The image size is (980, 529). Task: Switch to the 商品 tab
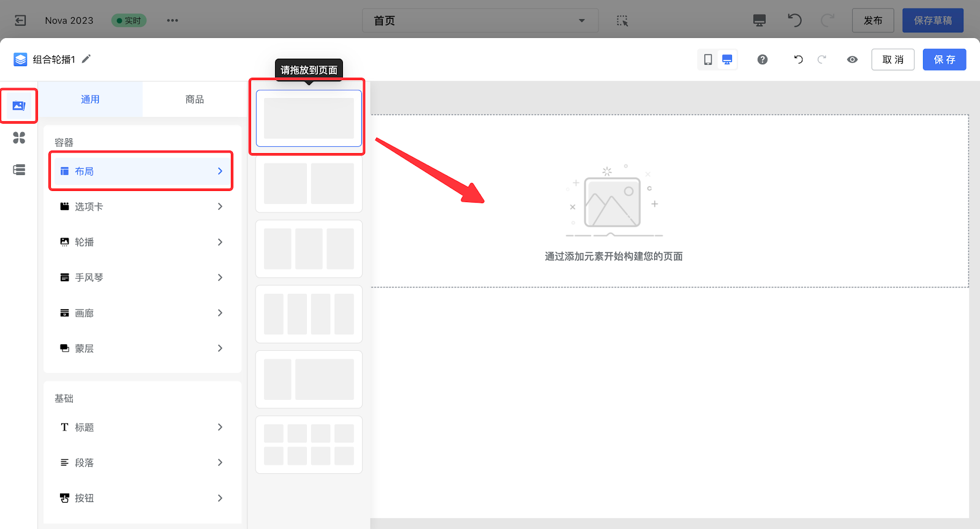(194, 99)
